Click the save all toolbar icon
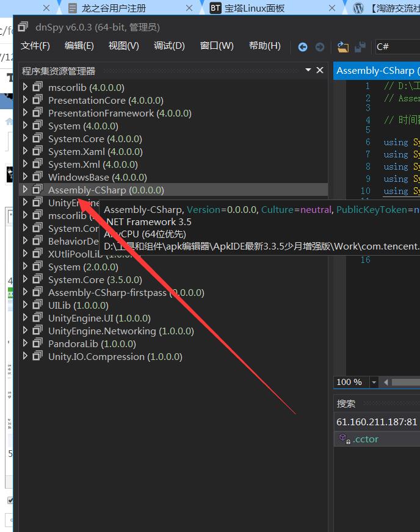The image size is (420, 532). point(360,46)
